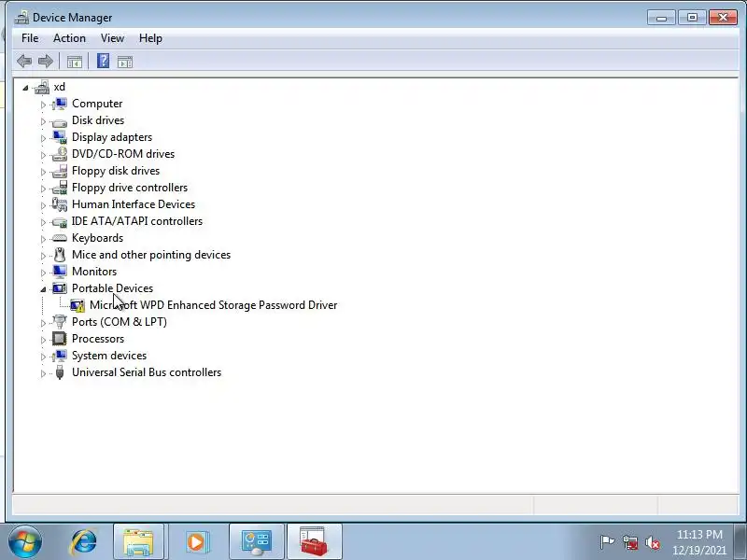747x560 pixels.
Task: Switch to the Control Panel taskbar button
Action: [257, 542]
